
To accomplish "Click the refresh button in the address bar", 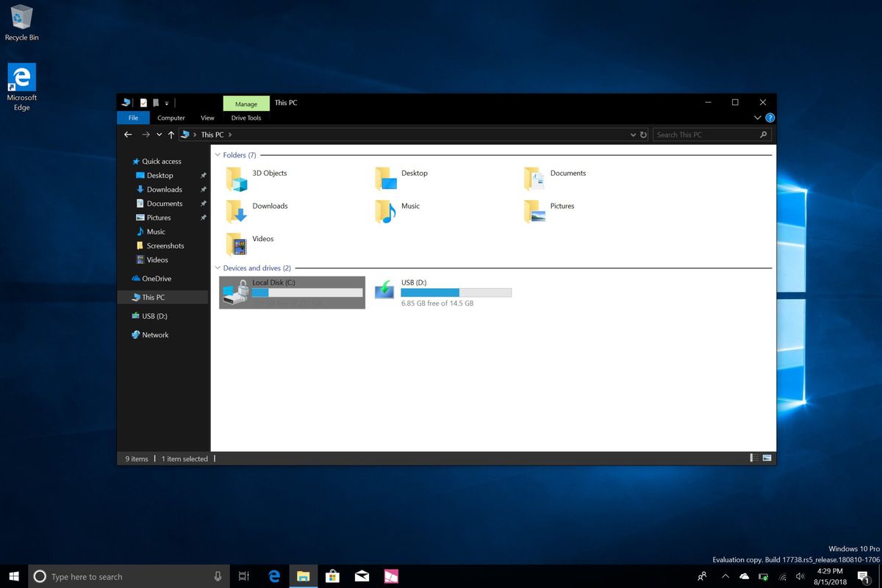I will tap(643, 135).
